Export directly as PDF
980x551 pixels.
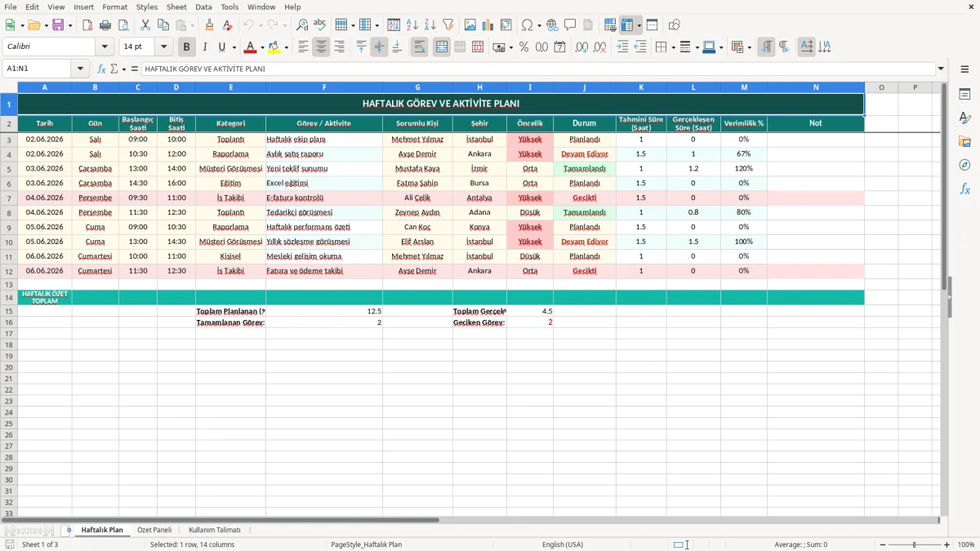tap(87, 25)
